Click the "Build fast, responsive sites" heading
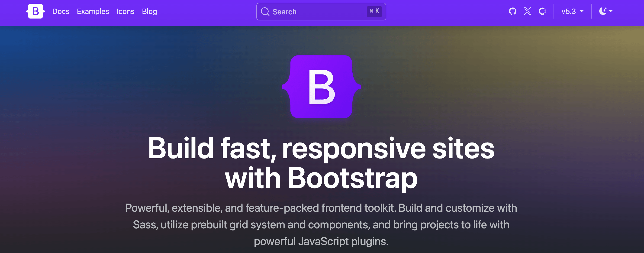Screen dimensions: 644x253 [x=321, y=148]
